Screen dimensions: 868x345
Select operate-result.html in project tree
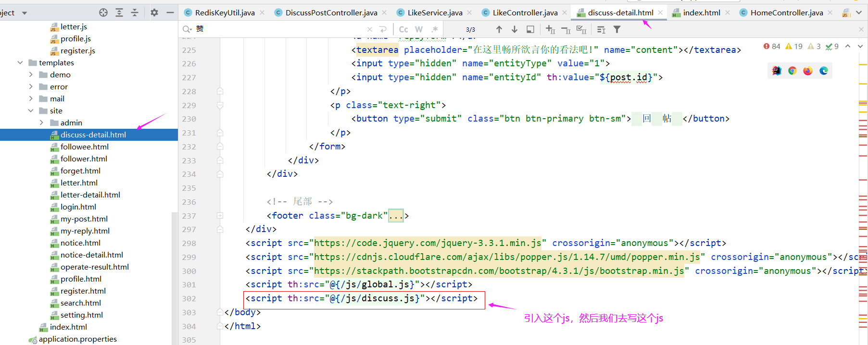[x=95, y=267]
